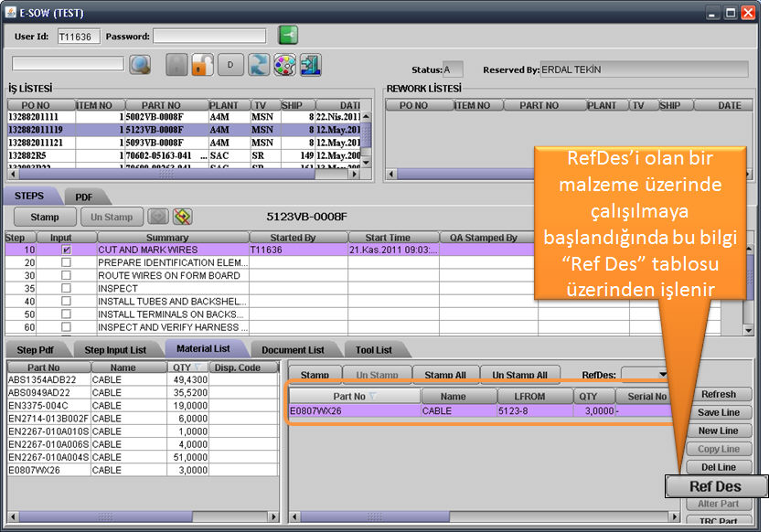
Task: Click the Java icon in title bar
Action: [10, 12]
